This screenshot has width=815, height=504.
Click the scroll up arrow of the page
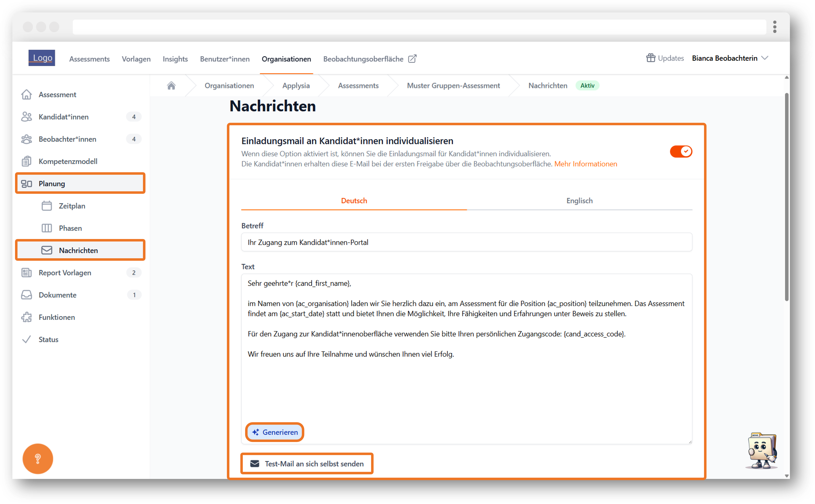[x=787, y=77]
